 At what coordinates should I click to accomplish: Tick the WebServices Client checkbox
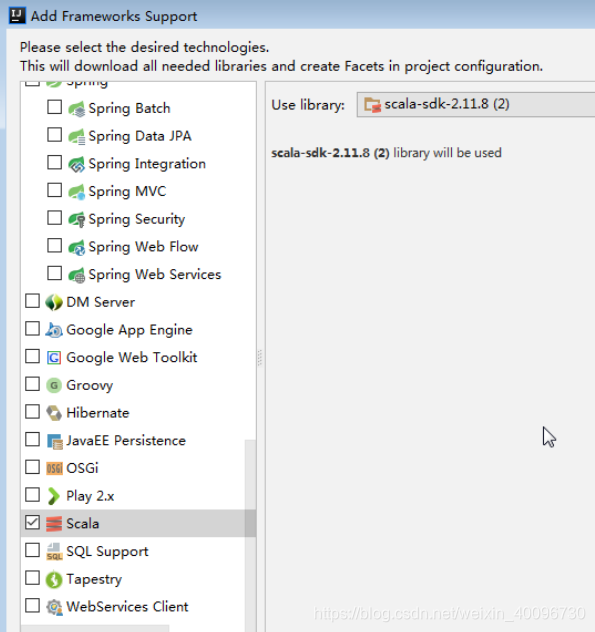tap(32, 606)
